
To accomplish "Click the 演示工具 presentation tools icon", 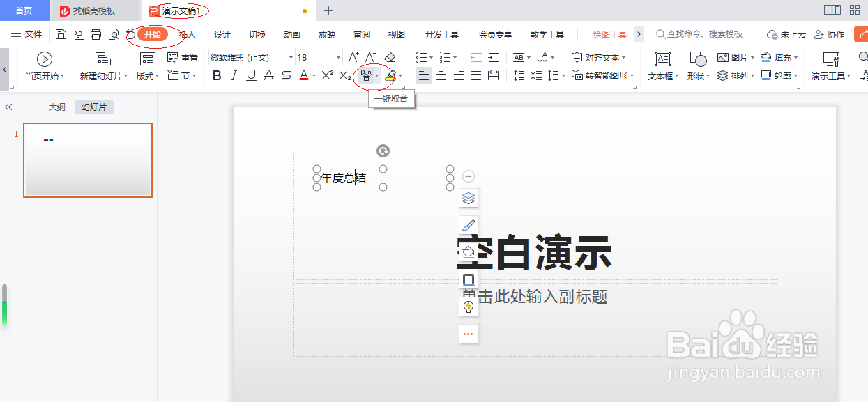I will coord(830,59).
